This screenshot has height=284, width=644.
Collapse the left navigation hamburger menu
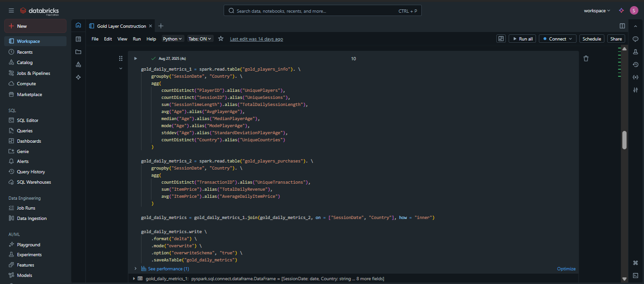click(x=11, y=10)
